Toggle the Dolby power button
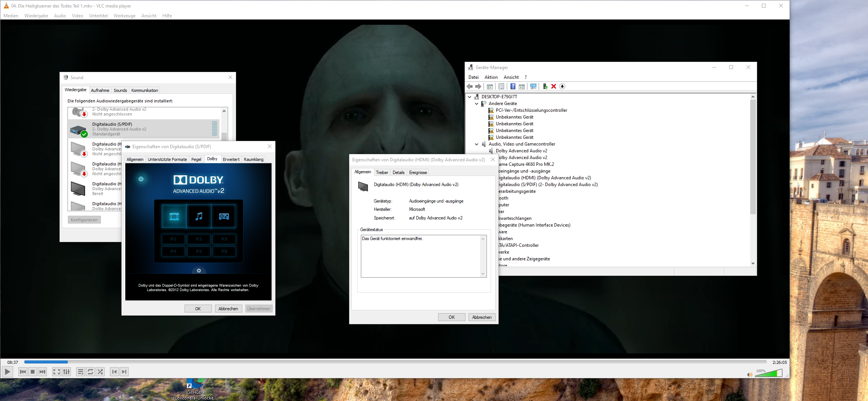 141,179
